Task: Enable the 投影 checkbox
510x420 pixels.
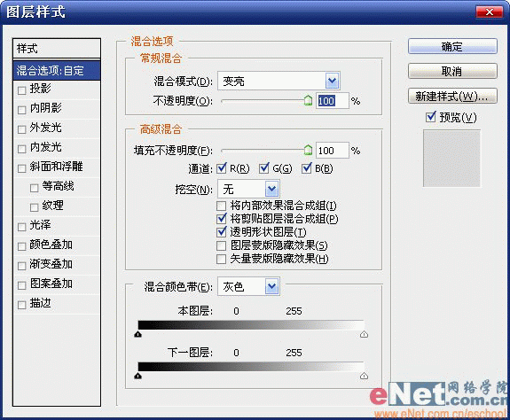Action: [x=22, y=90]
